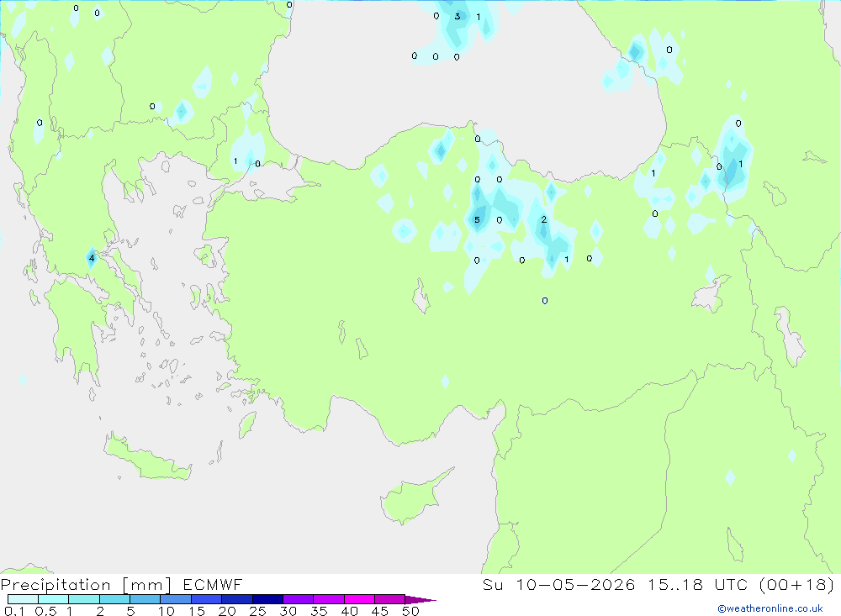Click the legend label "30"

288,611
